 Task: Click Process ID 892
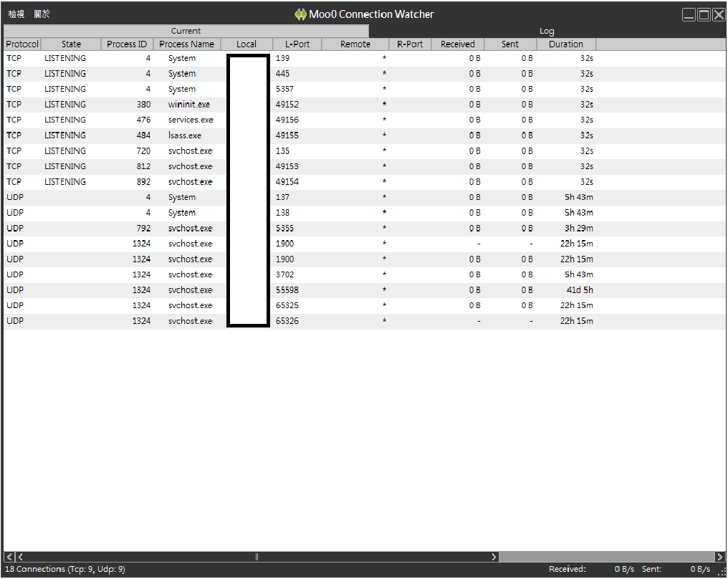coord(143,181)
